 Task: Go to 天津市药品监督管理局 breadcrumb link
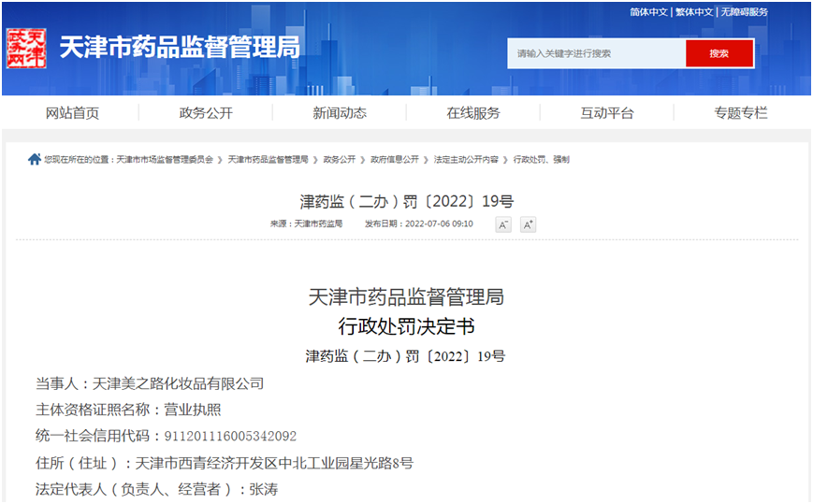pos(269,160)
